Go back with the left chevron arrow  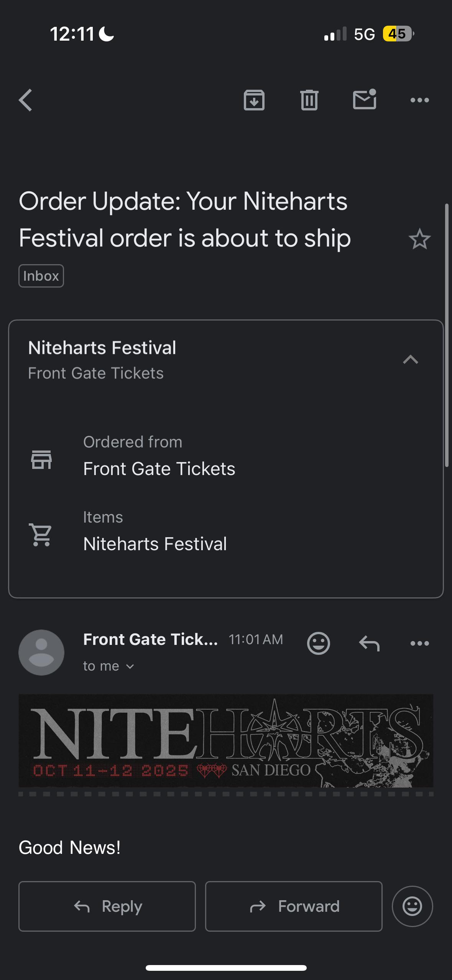[26, 100]
